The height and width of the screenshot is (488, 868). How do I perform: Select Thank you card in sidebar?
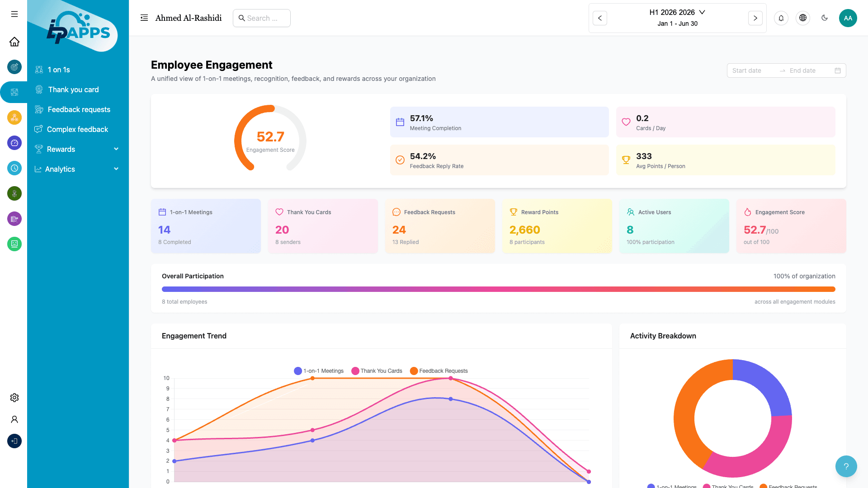[x=73, y=89]
